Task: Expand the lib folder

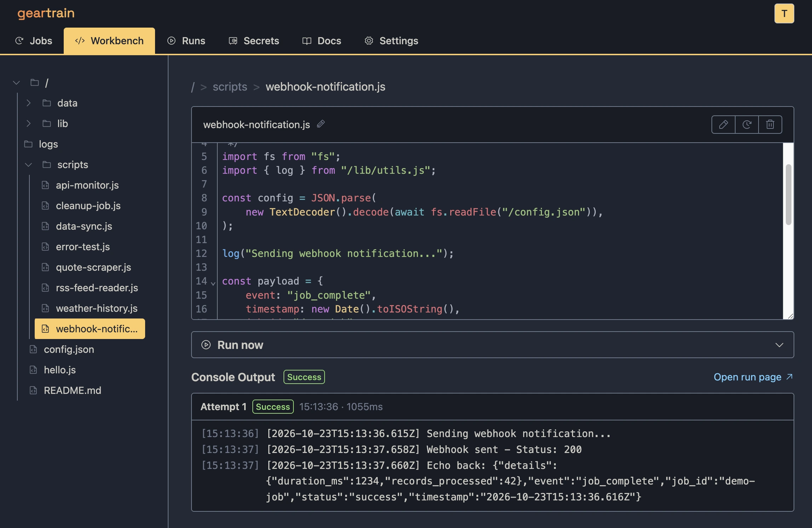Action: pos(29,124)
